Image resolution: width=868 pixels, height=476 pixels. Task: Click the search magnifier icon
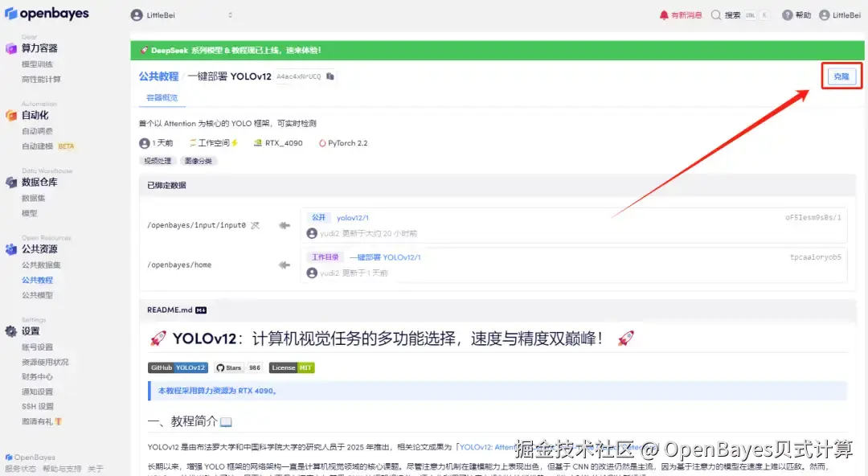click(x=716, y=15)
